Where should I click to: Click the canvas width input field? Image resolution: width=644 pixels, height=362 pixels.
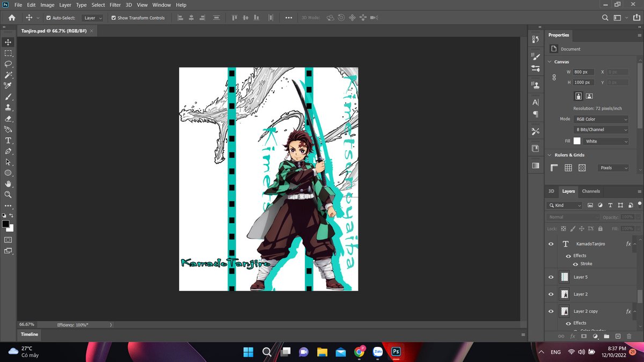tap(583, 72)
